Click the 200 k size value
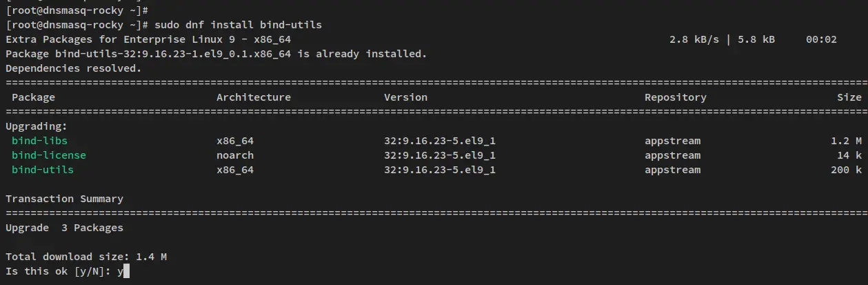 tap(846, 170)
